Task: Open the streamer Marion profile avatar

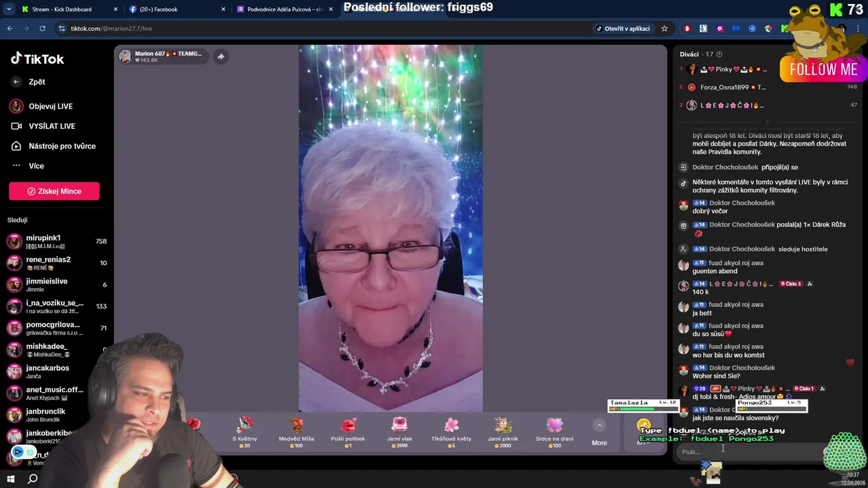Action: (125, 56)
